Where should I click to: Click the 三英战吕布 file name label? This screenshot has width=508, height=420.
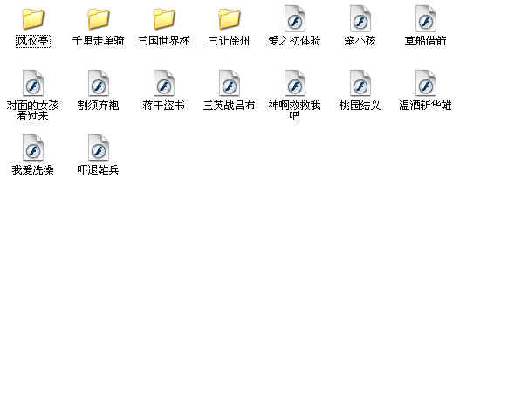229,106
